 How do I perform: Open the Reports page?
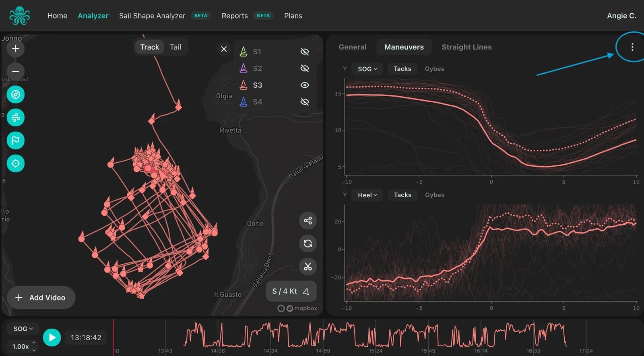(x=235, y=16)
